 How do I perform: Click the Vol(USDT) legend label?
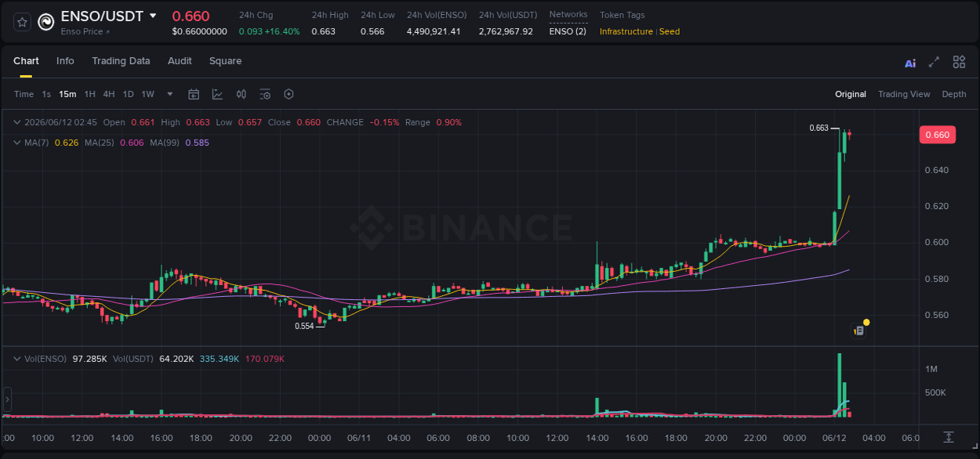point(133,359)
